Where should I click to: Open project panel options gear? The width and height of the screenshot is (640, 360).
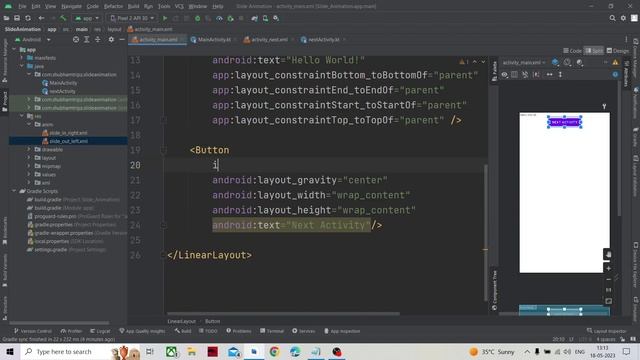[x=111, y=40]
